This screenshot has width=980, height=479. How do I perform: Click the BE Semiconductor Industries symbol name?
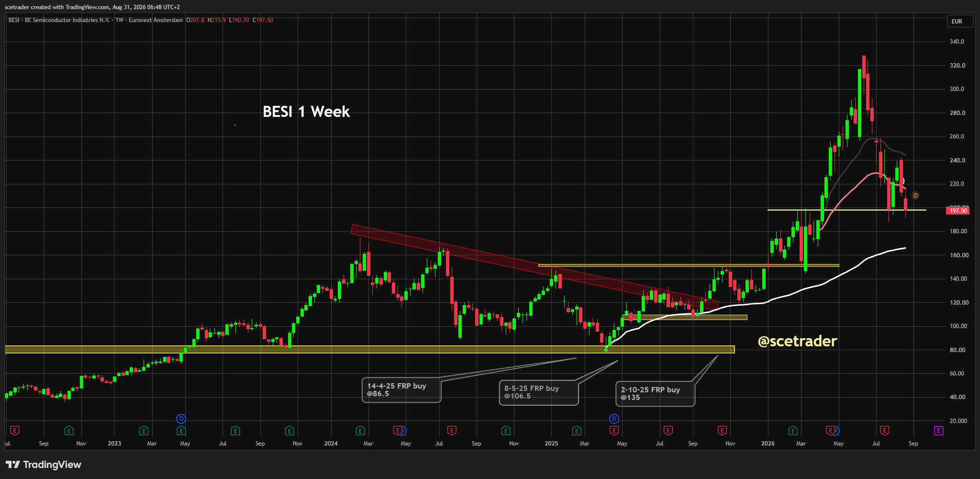(x=67, y=20)
